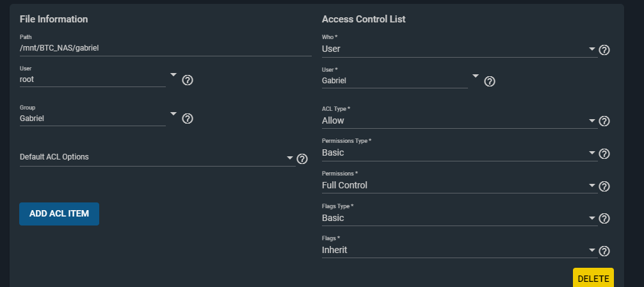Screen dimensions: 644x287
Task: Open help for Inherit flags field
Action: click(x=604, y=251)
